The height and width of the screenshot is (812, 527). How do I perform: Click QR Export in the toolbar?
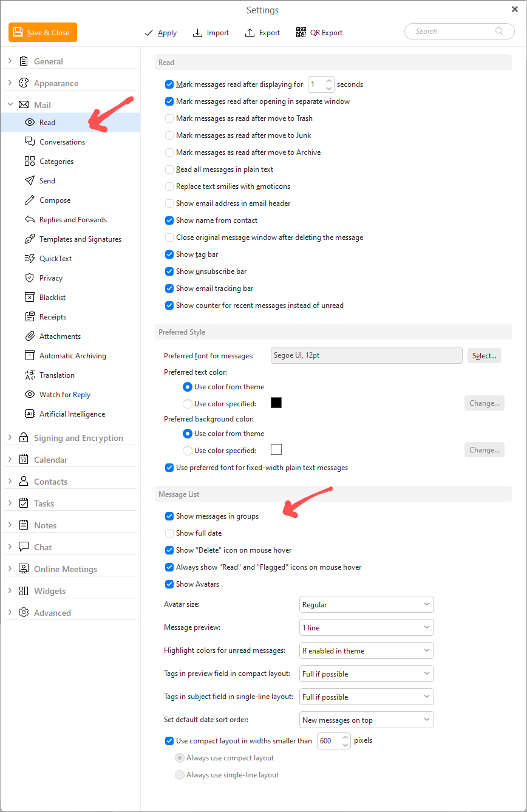tap(319, 33)
